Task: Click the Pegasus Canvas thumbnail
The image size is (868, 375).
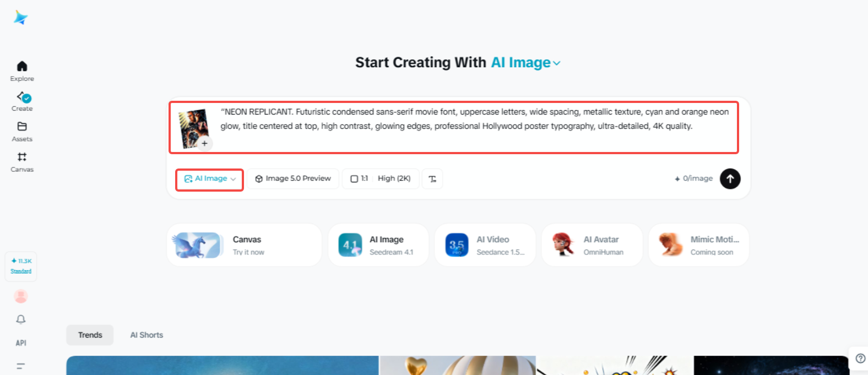Action: pos(198,245)
